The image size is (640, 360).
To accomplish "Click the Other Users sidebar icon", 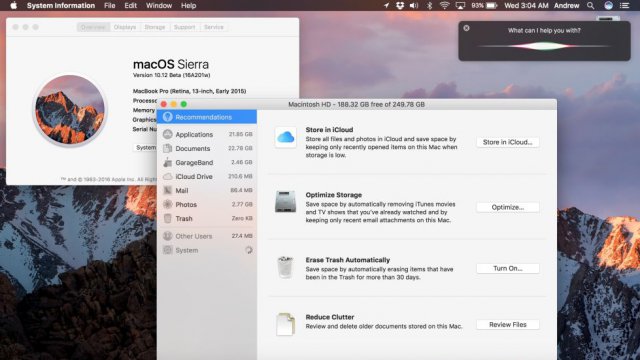I will (167, 236).
